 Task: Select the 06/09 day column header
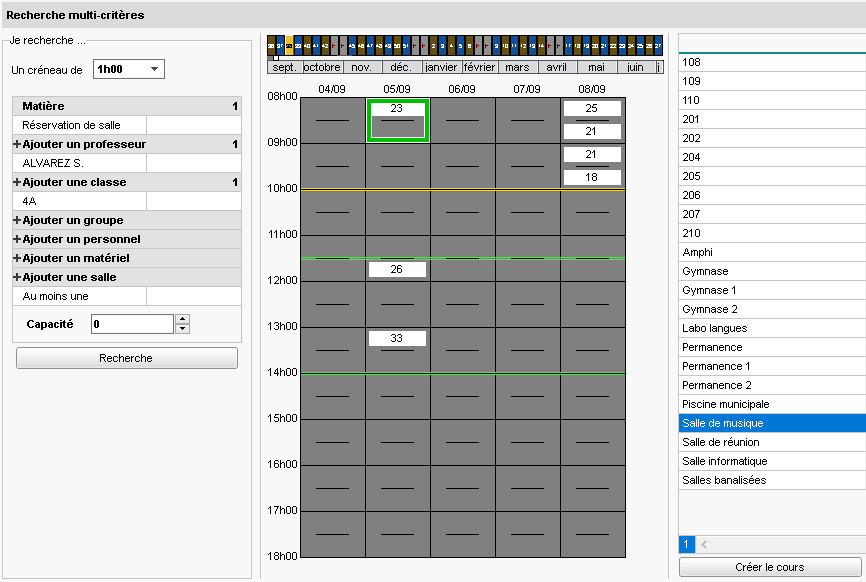pyautogui.click(x=462, y=89)
